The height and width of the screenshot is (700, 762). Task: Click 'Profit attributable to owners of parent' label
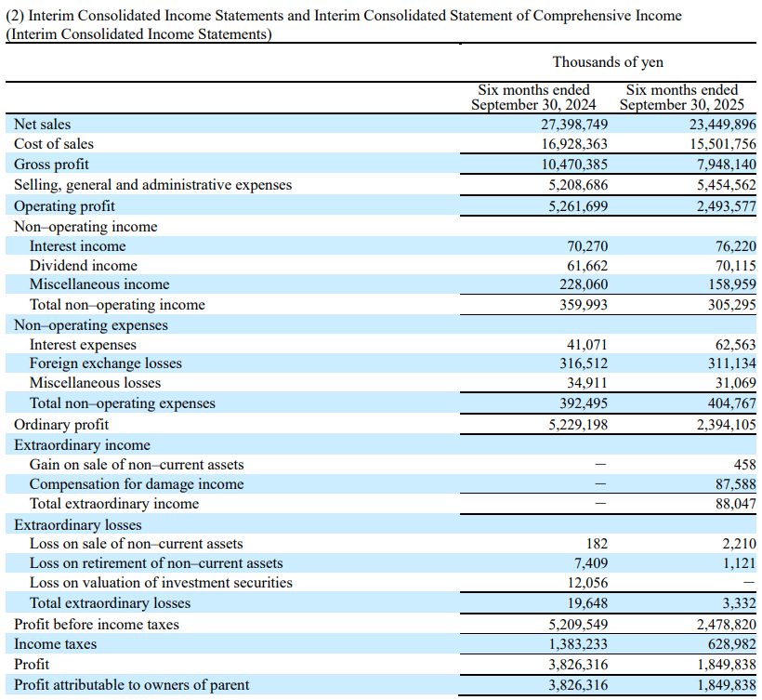click(131, 685)
